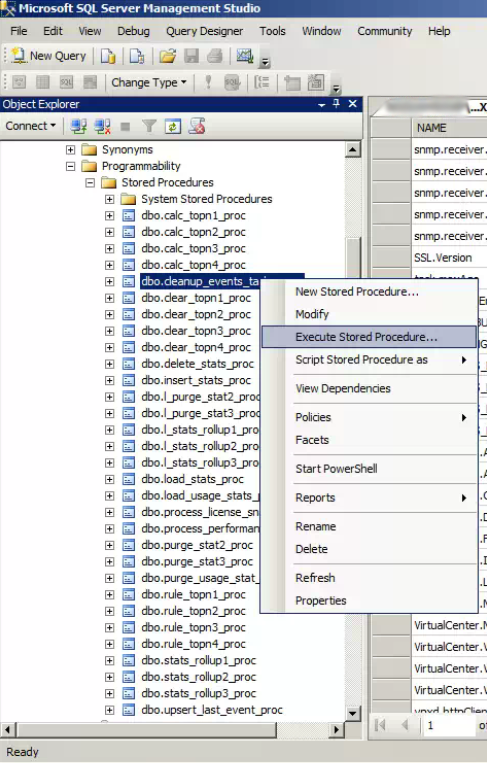Choose Delete in the context menu
The height and width of the screenshot is (763, 487).
(369, 549)
